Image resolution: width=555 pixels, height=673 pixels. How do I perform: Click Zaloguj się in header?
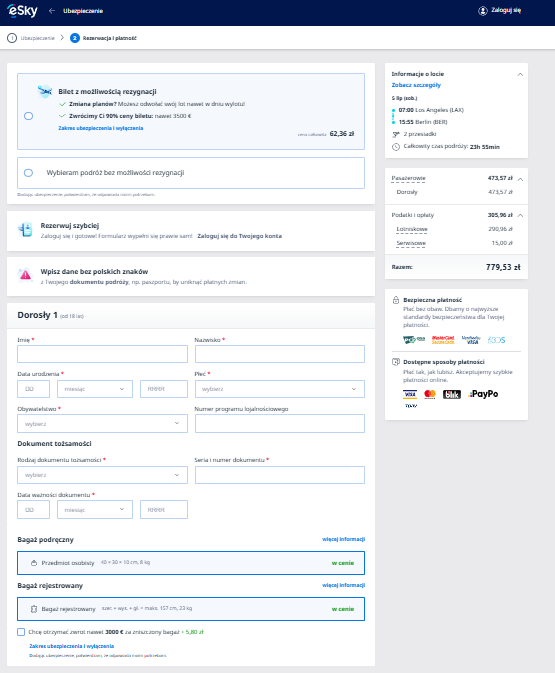tap(506, 10)
